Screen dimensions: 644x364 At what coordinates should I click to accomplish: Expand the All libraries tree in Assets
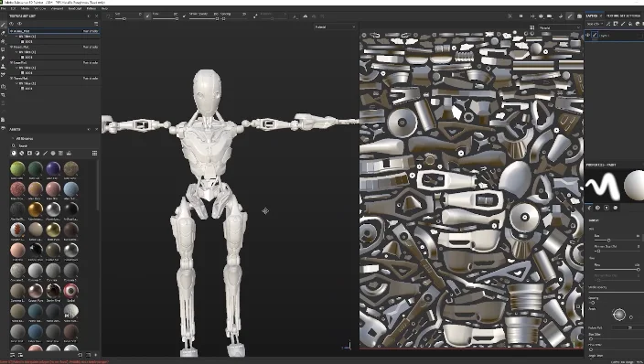13,138
